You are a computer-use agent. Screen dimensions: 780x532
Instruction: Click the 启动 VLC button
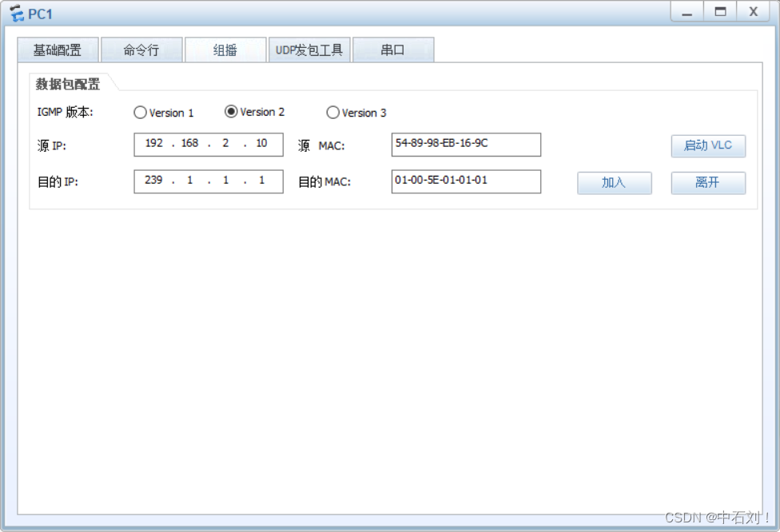point(707,145)
